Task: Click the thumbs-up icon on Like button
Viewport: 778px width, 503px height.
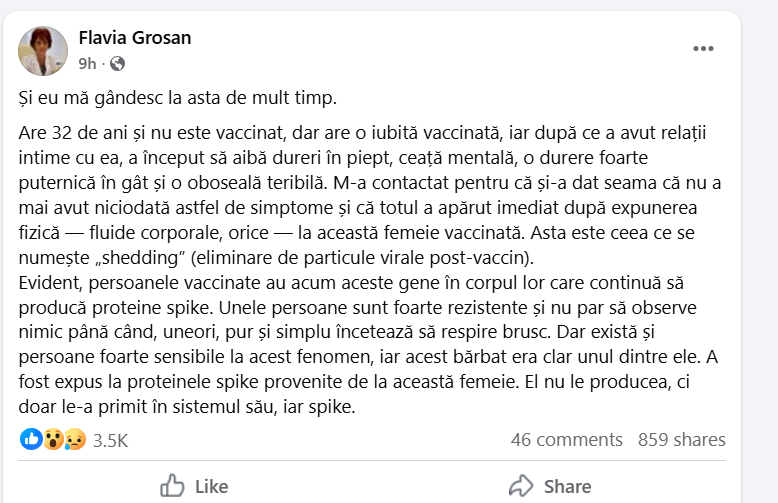Action: coord(172,487)
